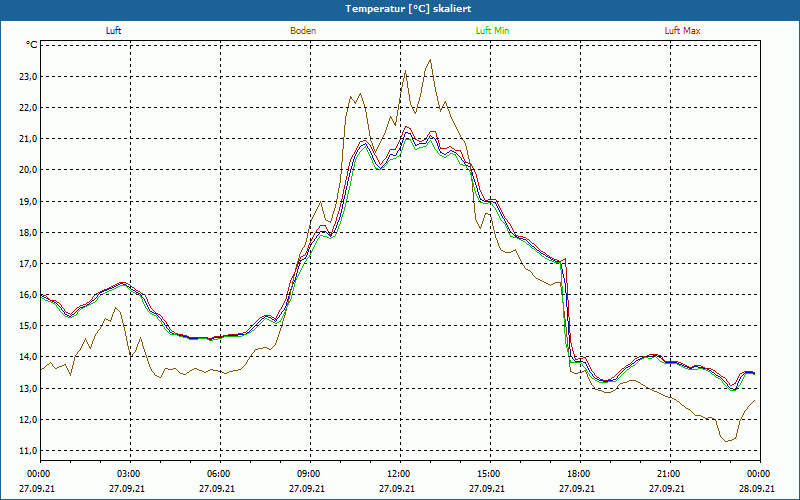This screenshot has height=500, width=800.
Task: Toggle the Luft Min legend entry
Action: 493,31
